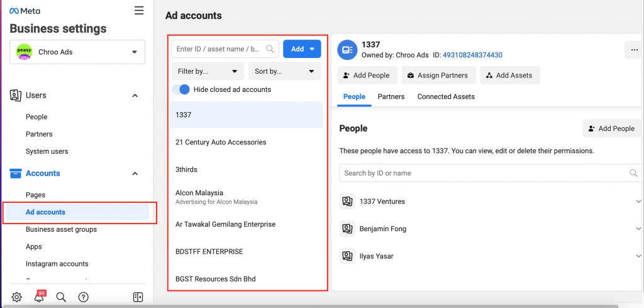
Task: Click the magnifier in asset search box
Action: 270,49
